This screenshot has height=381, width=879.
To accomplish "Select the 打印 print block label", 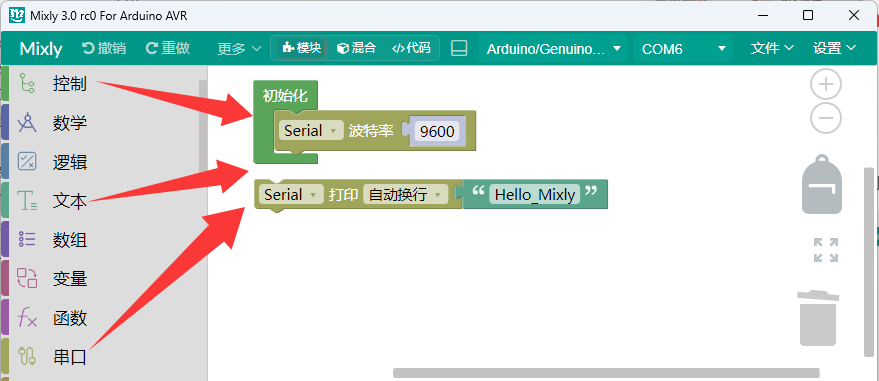I will (343, 195).
